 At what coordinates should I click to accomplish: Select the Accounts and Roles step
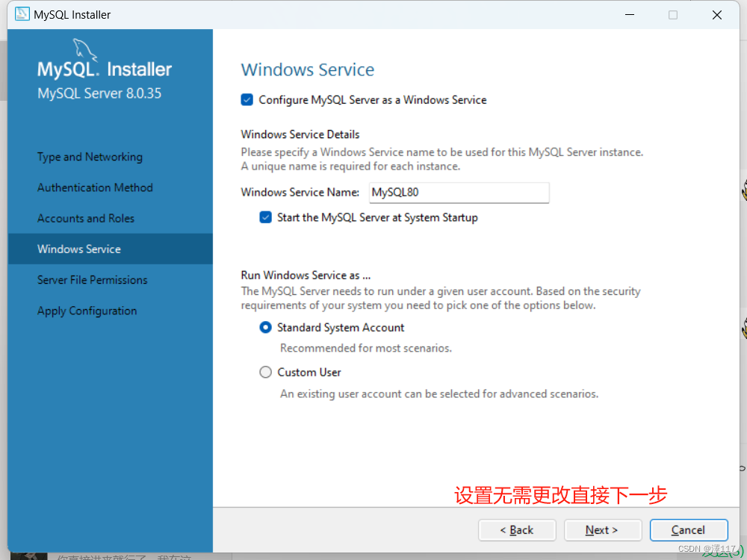[86, 218]
